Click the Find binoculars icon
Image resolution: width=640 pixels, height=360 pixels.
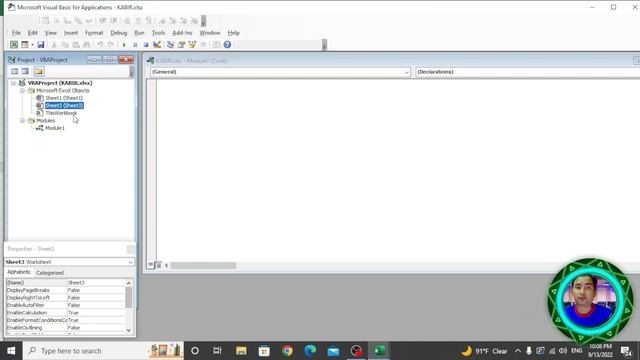87,44
